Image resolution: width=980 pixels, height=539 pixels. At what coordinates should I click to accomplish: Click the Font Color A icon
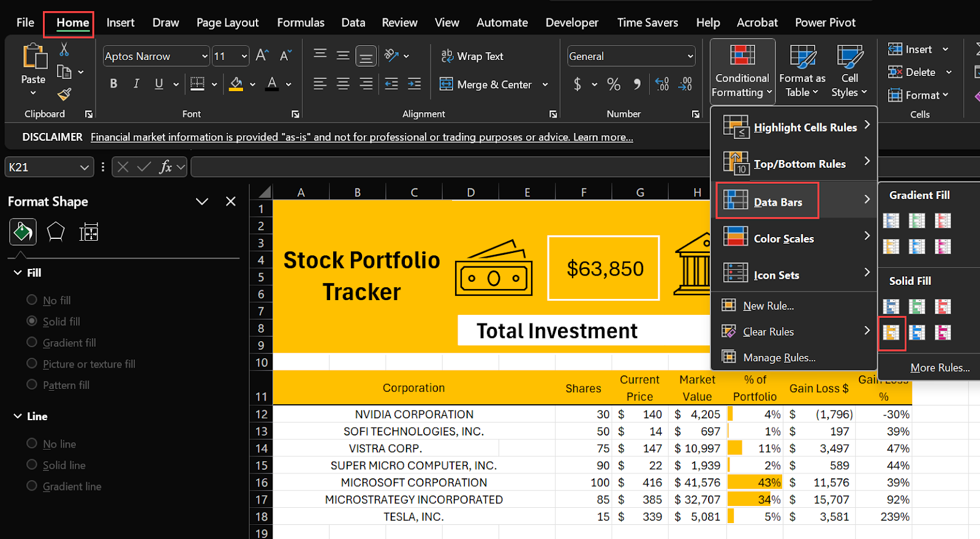272,83
